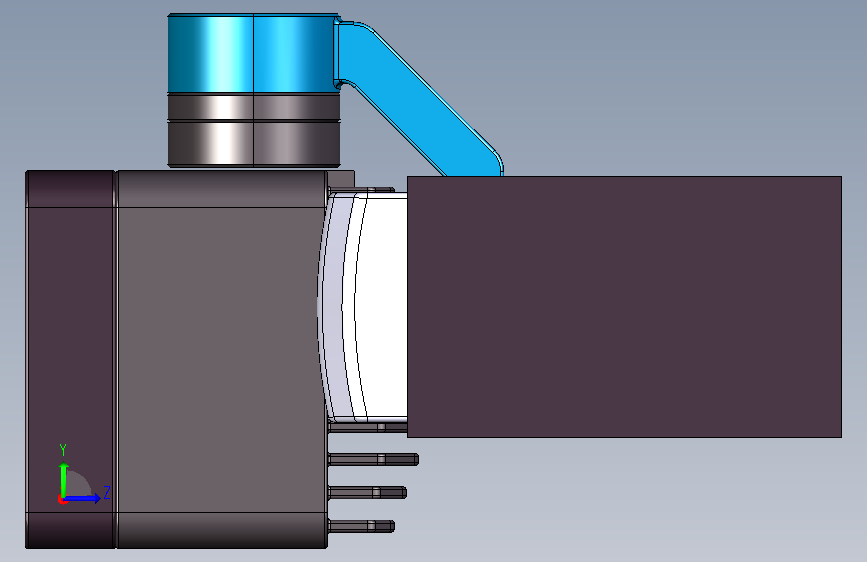Click the Y label of the triad
Viewport: 867px width, 562px height.
63,450
